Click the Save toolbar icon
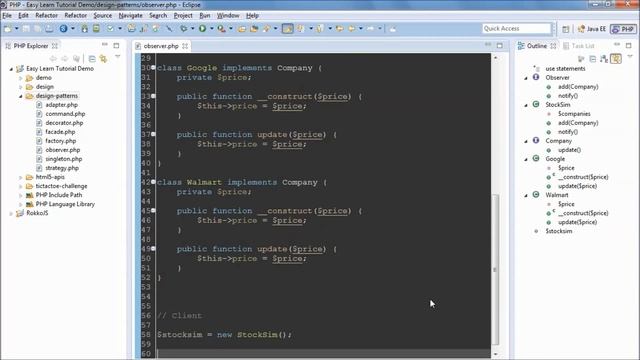This screenshot has height=360, width=640. (x=26, y=29)
